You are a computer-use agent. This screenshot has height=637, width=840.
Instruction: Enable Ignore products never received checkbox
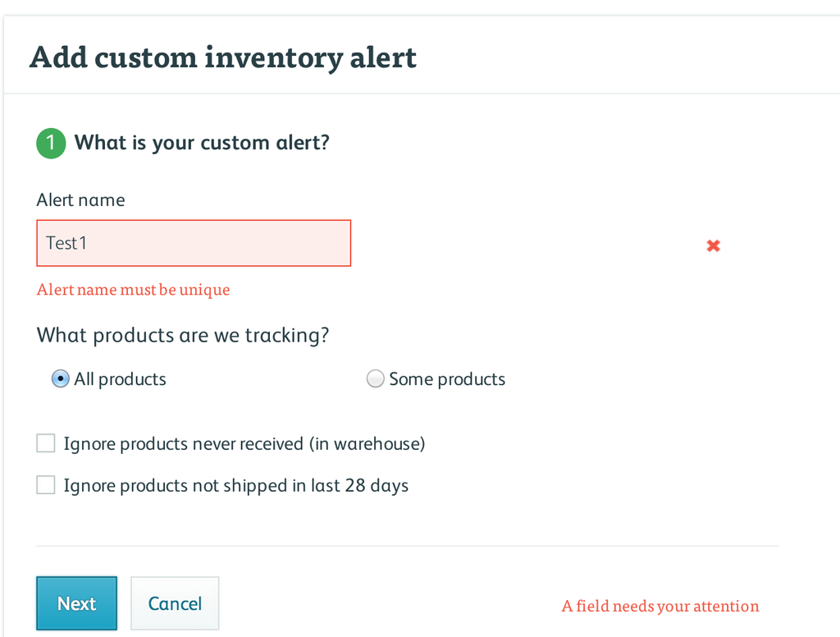[x=46, y=444]
